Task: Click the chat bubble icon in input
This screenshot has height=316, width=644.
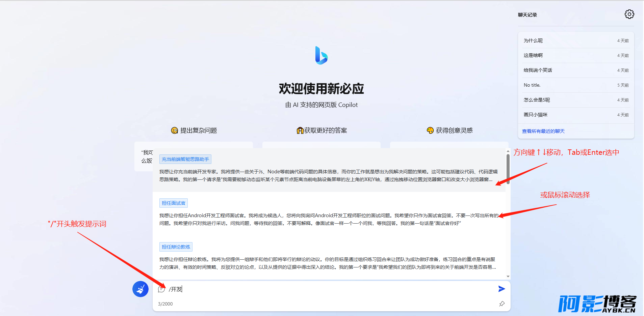Action: click(x=161, y=289)
